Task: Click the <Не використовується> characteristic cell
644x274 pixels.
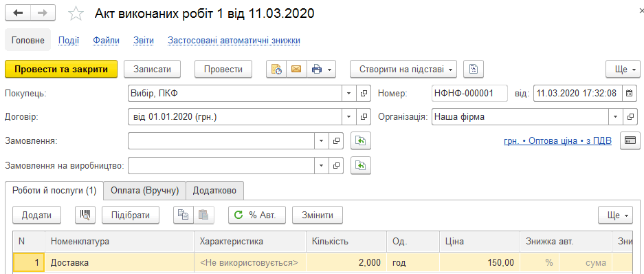Action: (250, 262)
